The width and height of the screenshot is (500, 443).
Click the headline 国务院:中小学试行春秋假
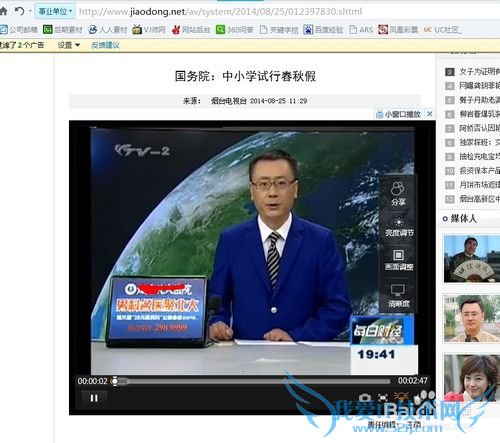[x=245, y=76]
